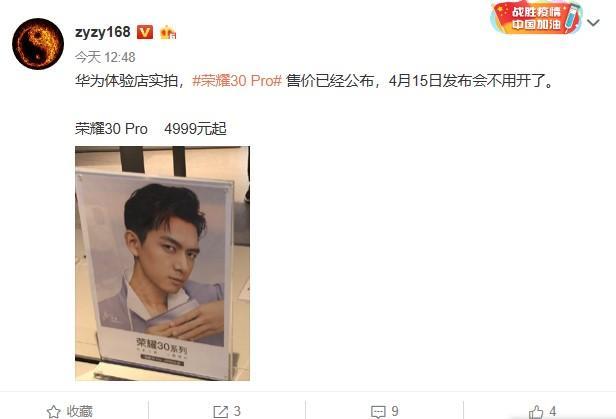Open the #荣耀30 Pro# hashtag topic
Viewport: 616px width, 419px height.
237,81
